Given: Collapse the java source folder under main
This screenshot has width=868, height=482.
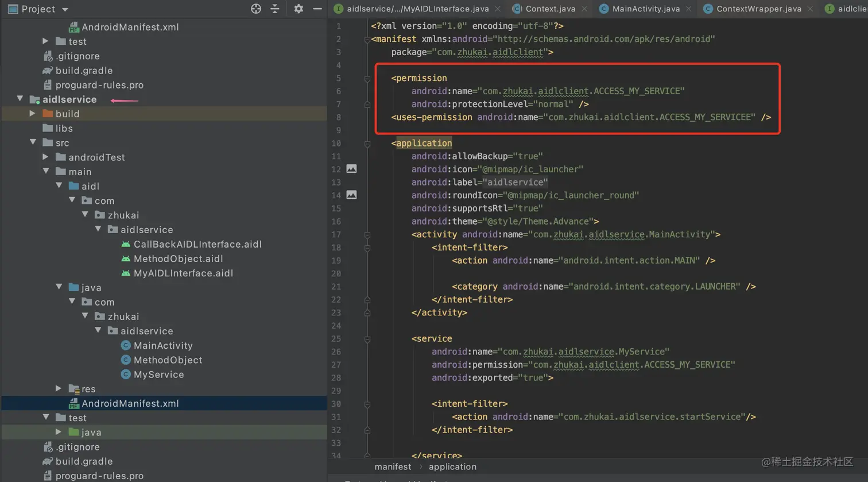Looking at the screenshot, I should point(59,287).
